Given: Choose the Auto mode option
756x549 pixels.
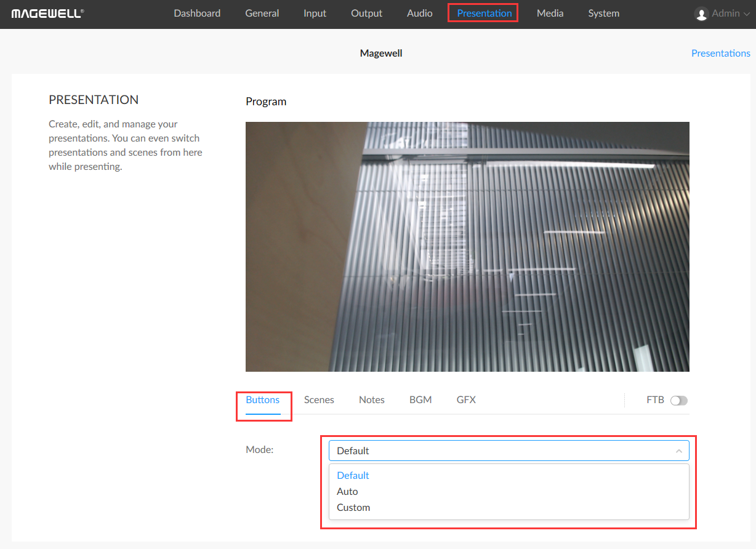Looking at the screenshot, I should [509, 491].
